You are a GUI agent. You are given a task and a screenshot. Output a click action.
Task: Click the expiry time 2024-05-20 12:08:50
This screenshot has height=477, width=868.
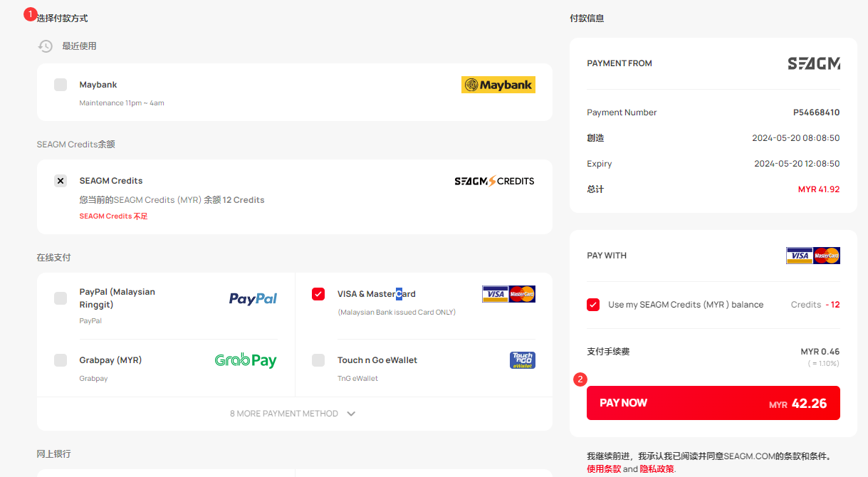(797, 164)
